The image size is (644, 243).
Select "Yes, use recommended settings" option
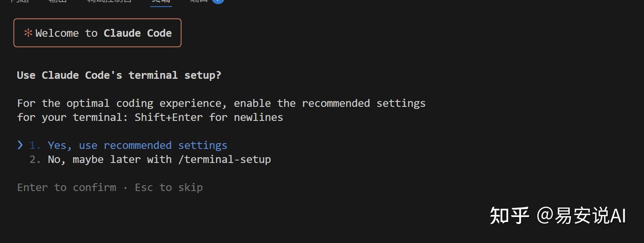tap(137, 146)
